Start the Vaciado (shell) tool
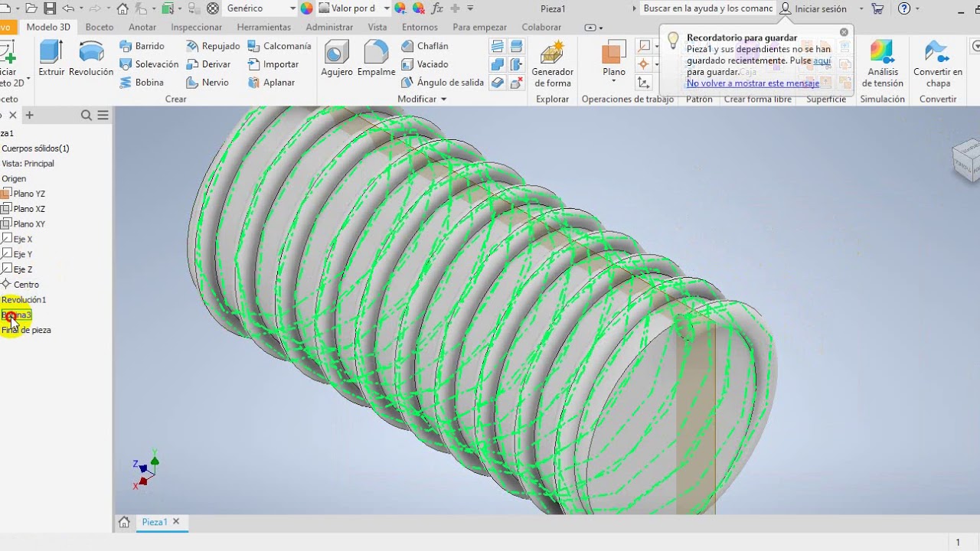The image size is (980, 551). [425, 64]
